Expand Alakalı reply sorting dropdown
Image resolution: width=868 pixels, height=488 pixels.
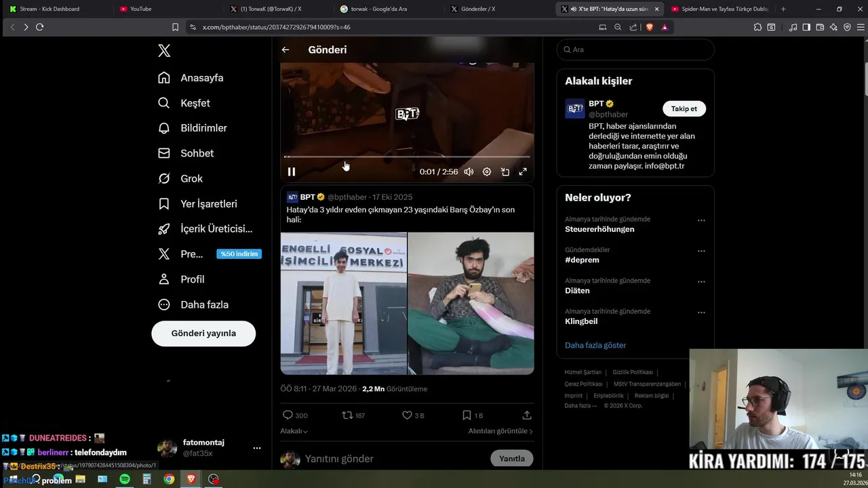tap(294, 431)
